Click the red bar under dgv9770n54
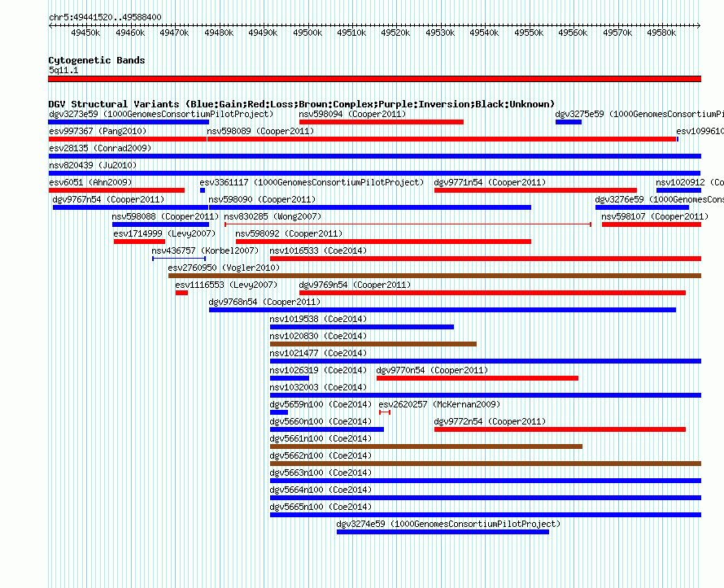Screen dimensions: 724x588 (478, 378)
